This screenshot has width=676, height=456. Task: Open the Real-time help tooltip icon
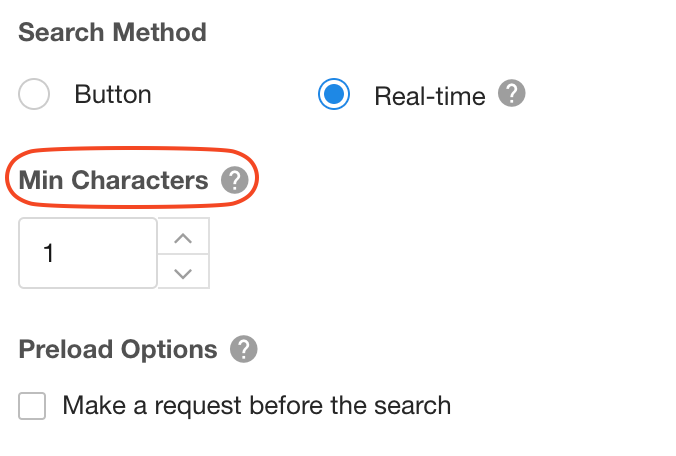(x=512, y=95)
